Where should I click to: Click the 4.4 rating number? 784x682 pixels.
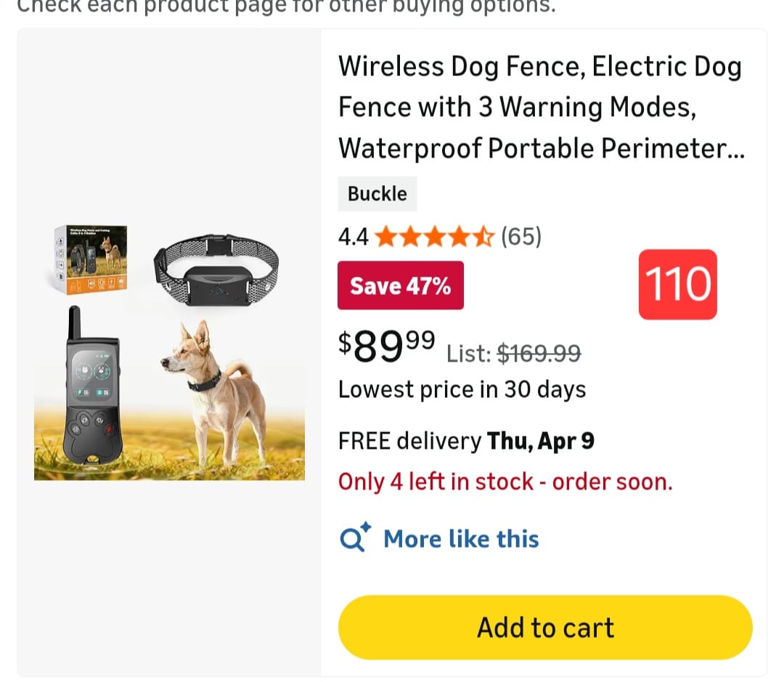pos(354,237)
